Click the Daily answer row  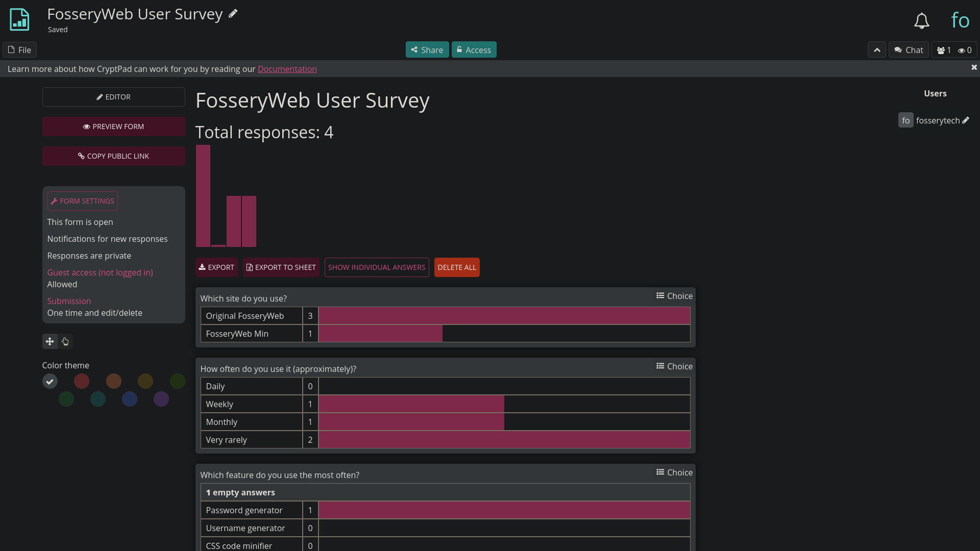click(x=446, y=386)
